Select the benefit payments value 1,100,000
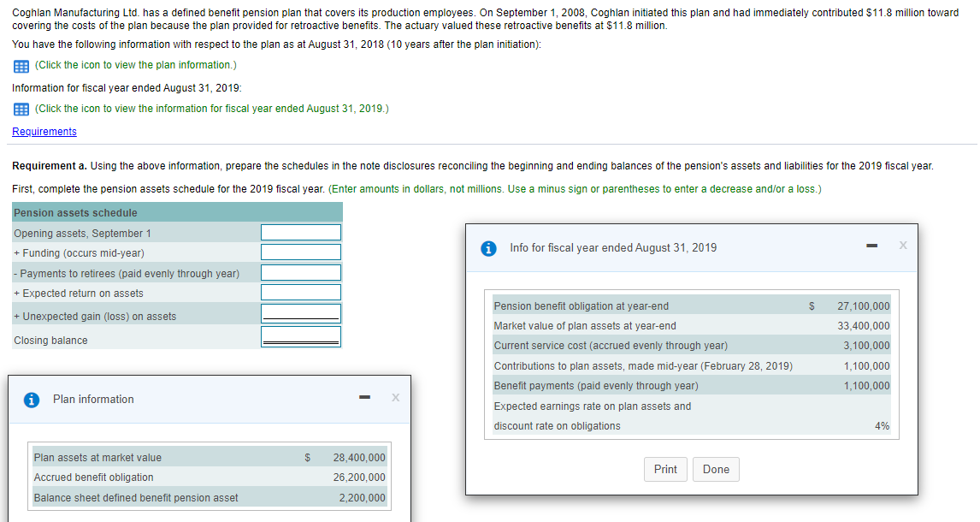 click(x=867, y=386)
